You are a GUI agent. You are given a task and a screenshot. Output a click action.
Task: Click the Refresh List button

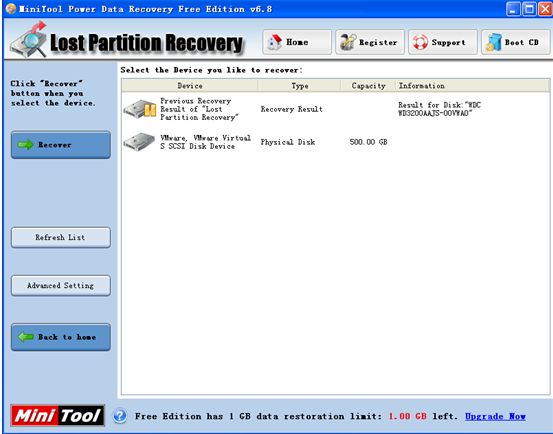coord(61,237)
